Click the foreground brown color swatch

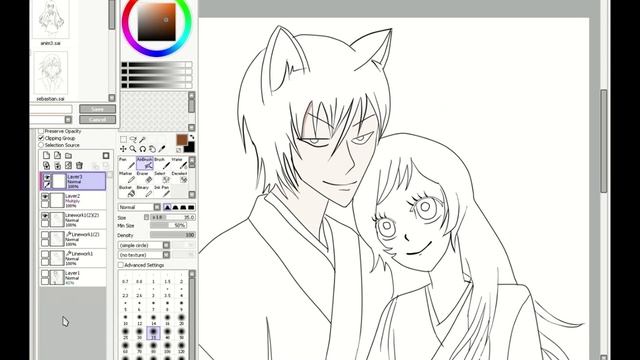tap(182, 140)
